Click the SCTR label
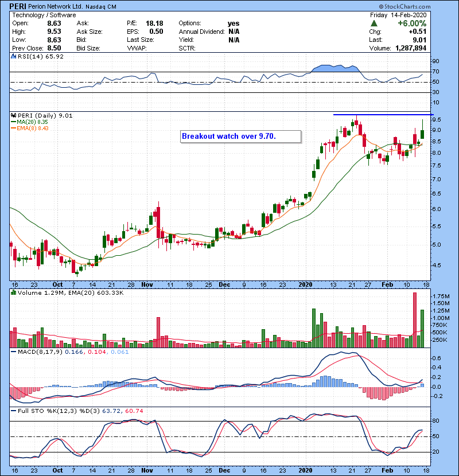This screenshot has width=459, height=476. (187, 48)
